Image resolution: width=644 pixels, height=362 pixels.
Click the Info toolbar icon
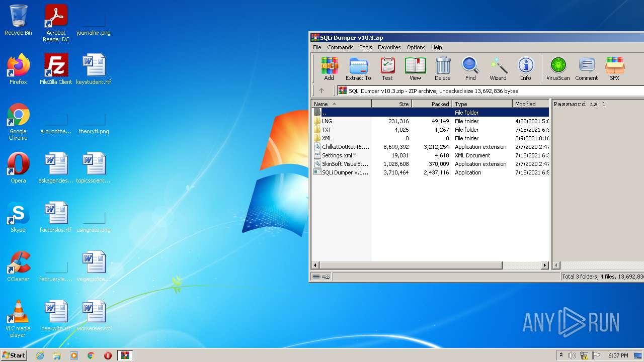[x=526, y=69]
